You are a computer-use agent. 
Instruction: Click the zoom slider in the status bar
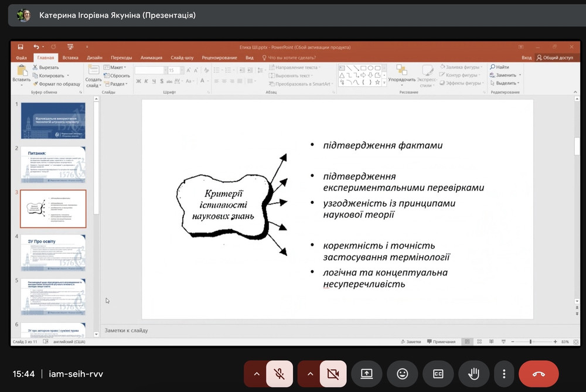point(530,342)
